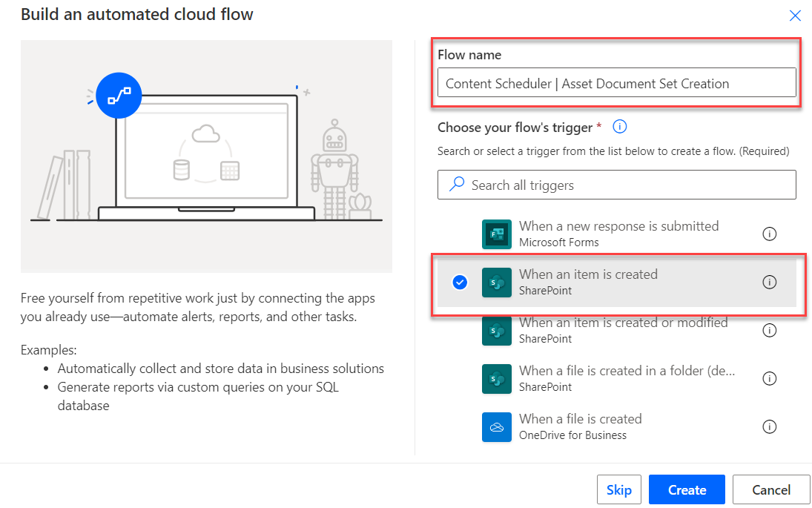Click the Microsoft Forms connector icon
Screen dimensions: 812x508
[497, 234]
